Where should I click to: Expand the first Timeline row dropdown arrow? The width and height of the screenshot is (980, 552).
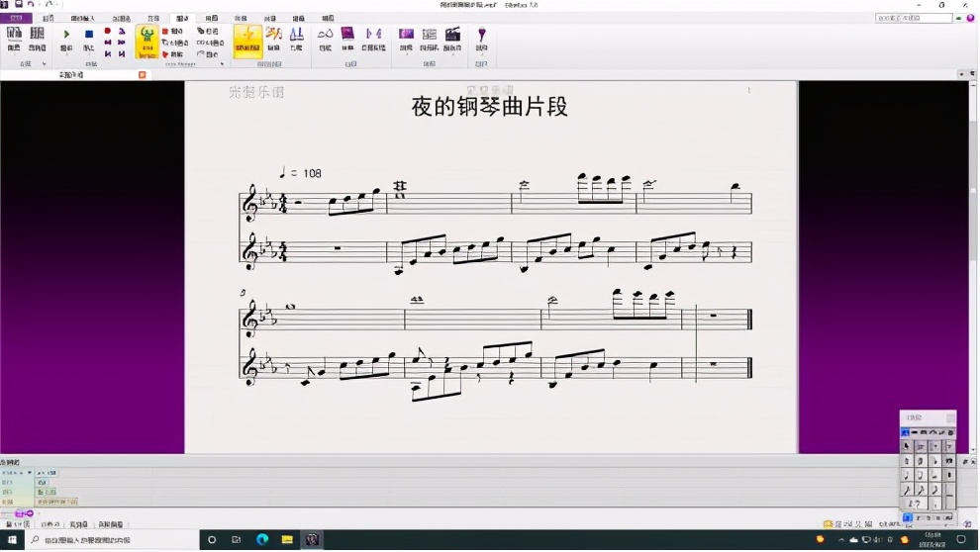(30, 473)
